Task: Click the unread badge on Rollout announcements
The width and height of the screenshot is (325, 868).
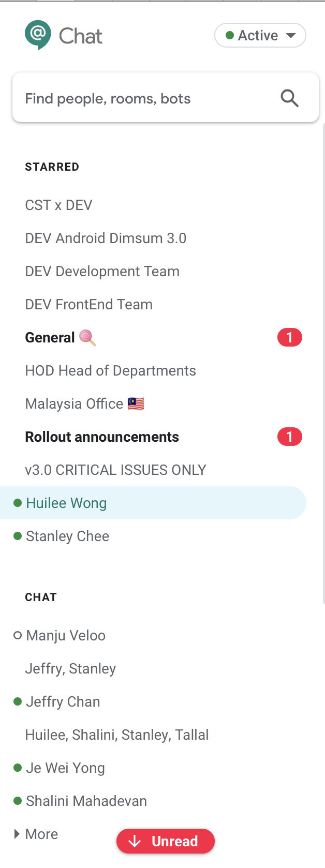Action: tap(289, 437)
